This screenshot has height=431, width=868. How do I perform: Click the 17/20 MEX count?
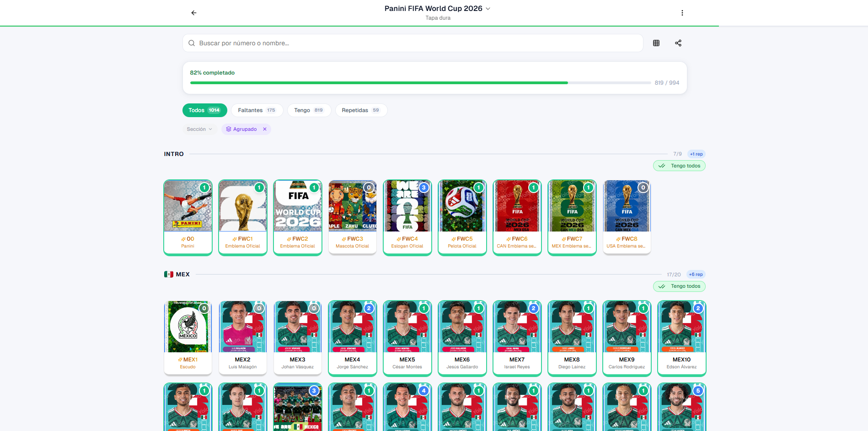[x=674, y=275]
